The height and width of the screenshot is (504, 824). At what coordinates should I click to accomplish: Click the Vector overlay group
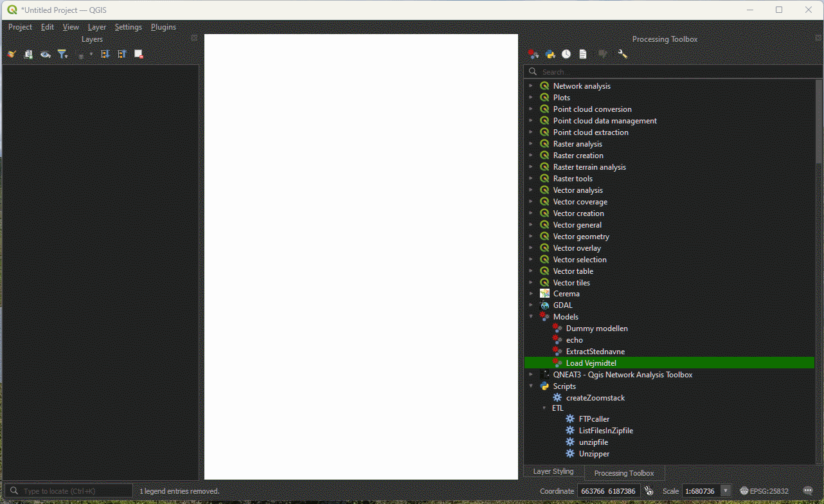pyautogui.click(x=577, y=248)
